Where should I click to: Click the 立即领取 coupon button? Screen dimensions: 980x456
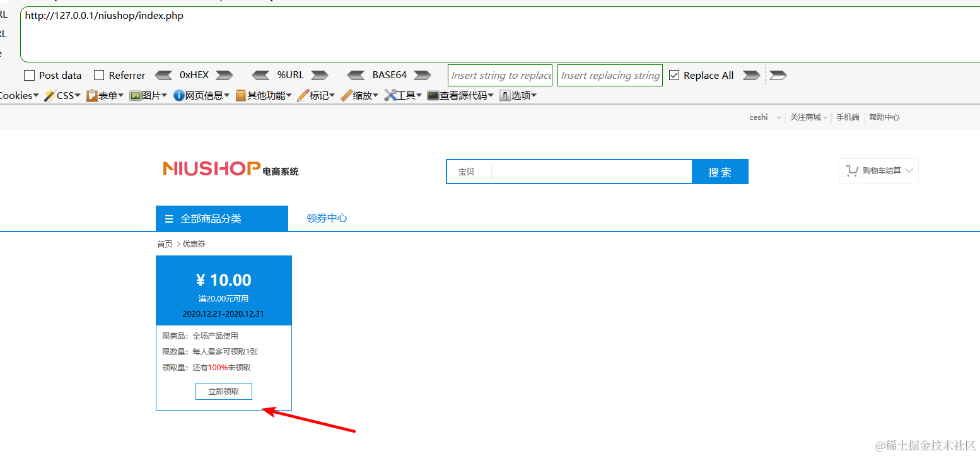tap(224, 391)
